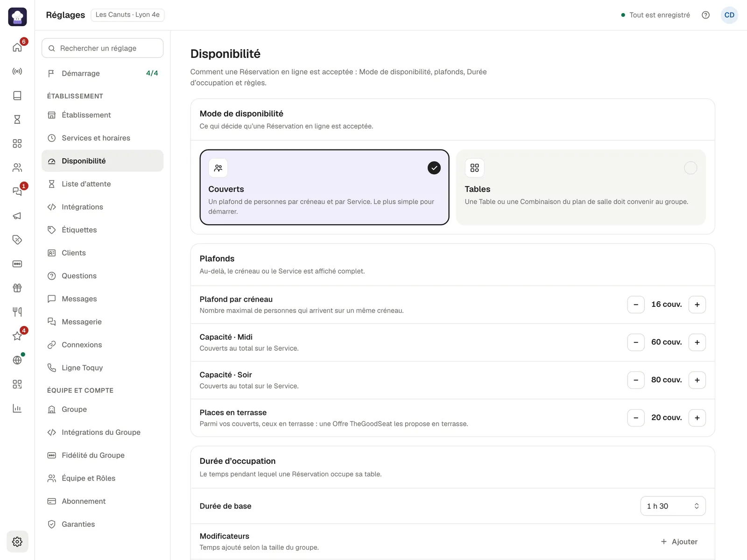Click the help question mark icon

(705, 15)
